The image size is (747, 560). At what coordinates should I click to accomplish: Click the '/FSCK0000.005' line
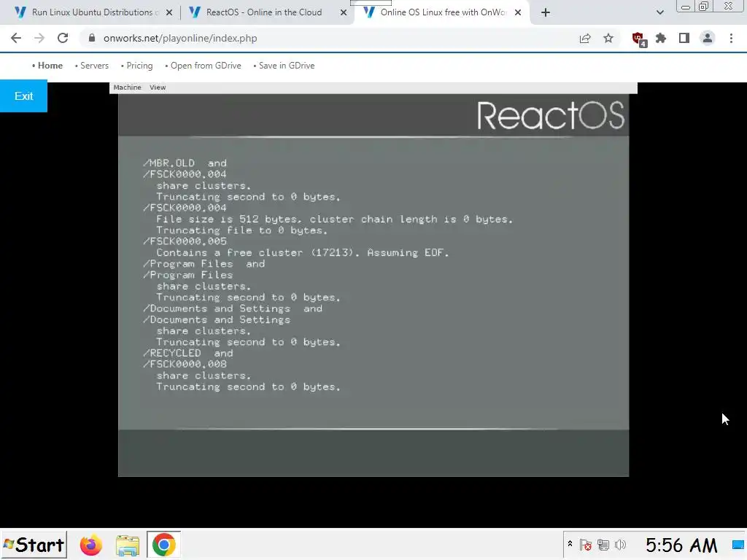[x=185, y=241]
